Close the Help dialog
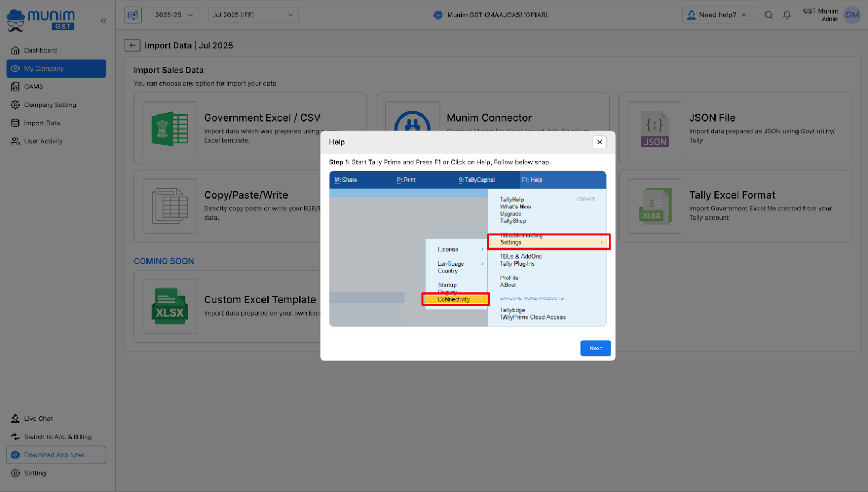This screenshot has width=868, height=492. (599, 142)
